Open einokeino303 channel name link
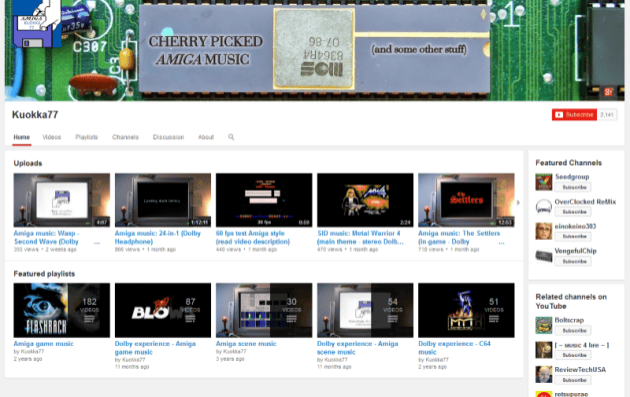Image resolution: width=630 pixels, height=397 pixels. coord(575,226)
